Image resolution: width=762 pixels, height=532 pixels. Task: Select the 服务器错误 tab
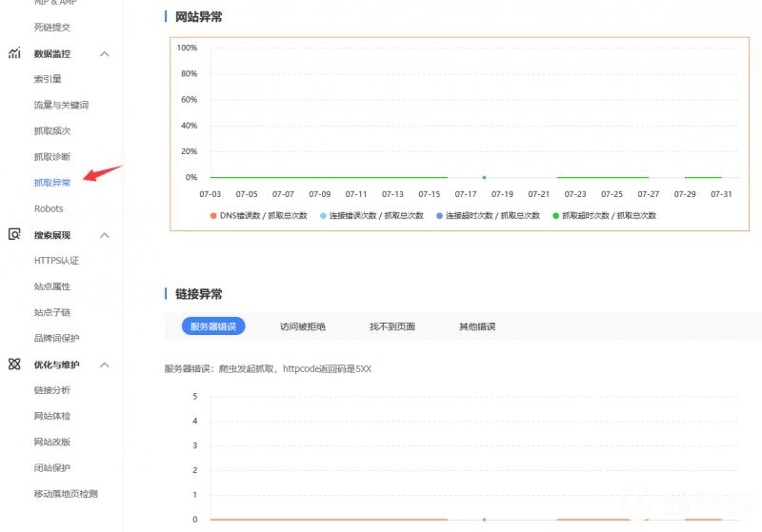click(213, 326)
